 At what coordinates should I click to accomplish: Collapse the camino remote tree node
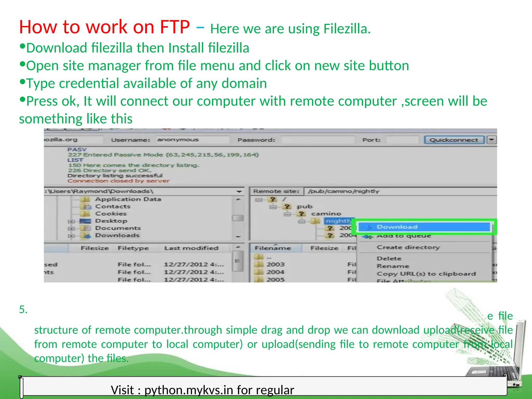(x=287, y=214)
